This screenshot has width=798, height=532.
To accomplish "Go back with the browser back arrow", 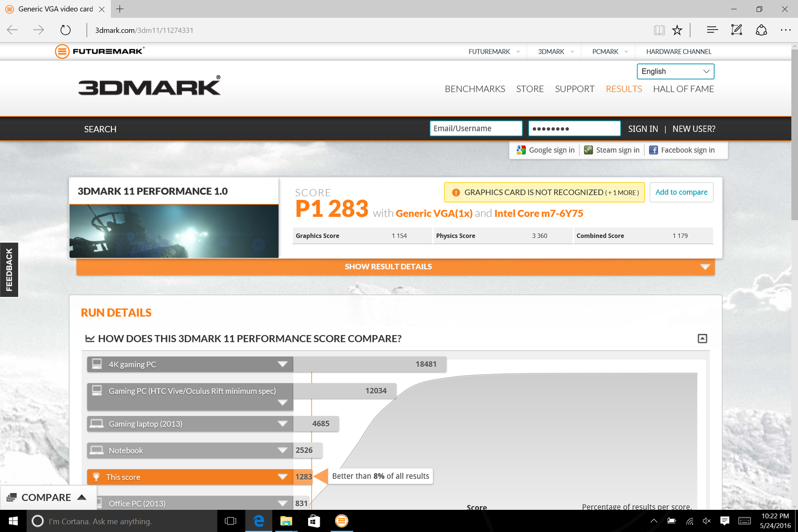I will point(12,30).
